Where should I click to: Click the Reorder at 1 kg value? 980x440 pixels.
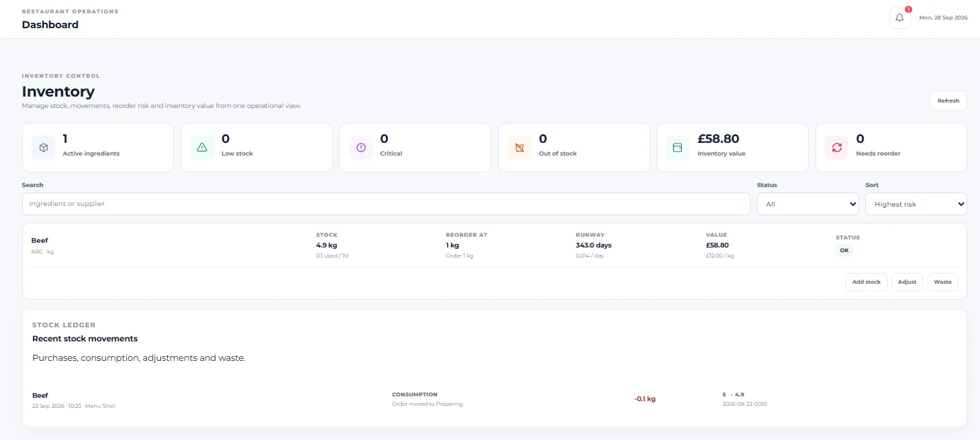click(x=452, y=245)
